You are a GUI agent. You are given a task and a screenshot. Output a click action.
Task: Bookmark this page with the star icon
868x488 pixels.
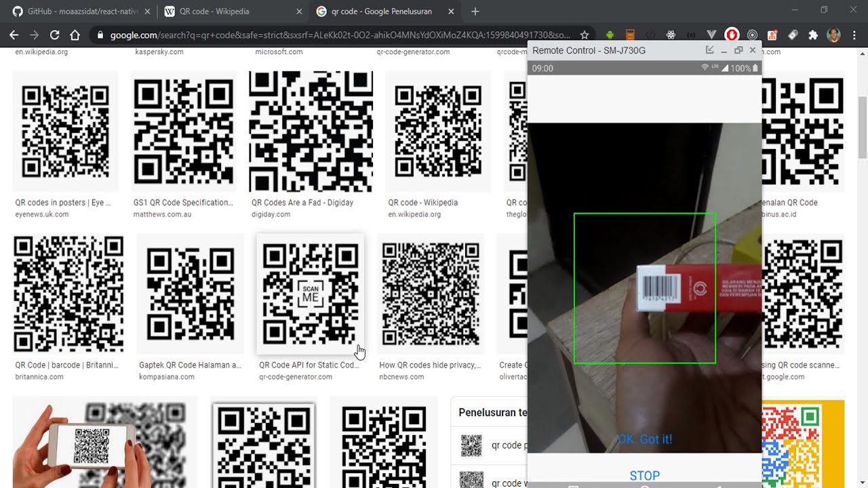[585, 35]
